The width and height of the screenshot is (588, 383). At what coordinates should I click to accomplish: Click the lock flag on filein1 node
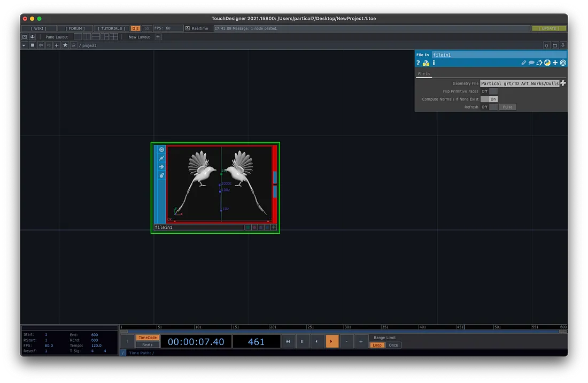pos(161,175)
